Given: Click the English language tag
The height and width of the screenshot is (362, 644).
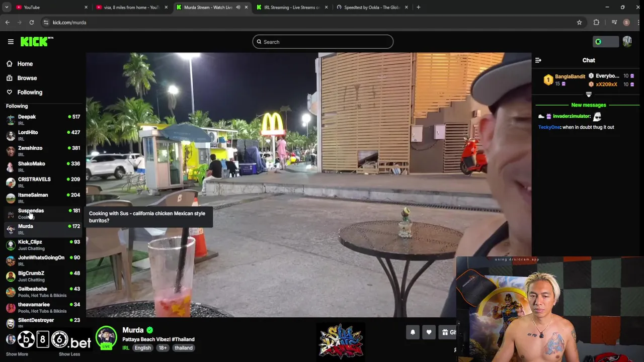Looking at the screenshot, I should pyautogui.click(x=143, y=348).
